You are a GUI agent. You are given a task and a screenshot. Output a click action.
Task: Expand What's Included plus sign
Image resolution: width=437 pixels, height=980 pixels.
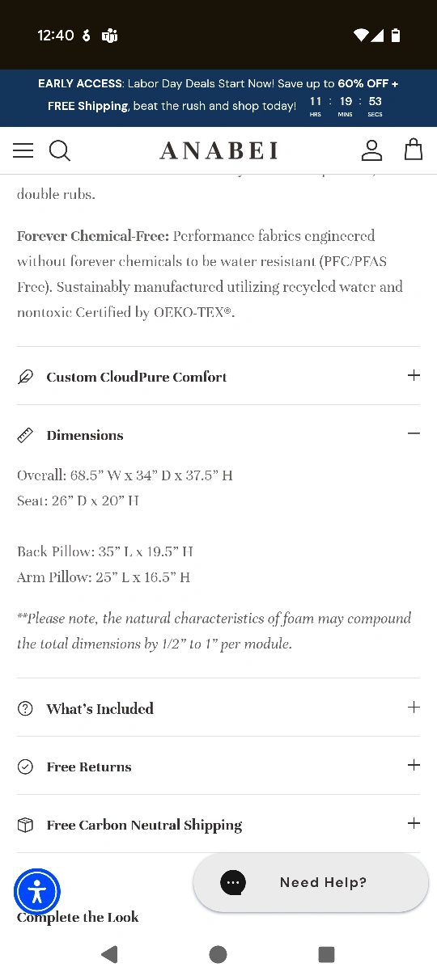coord(414,708)
